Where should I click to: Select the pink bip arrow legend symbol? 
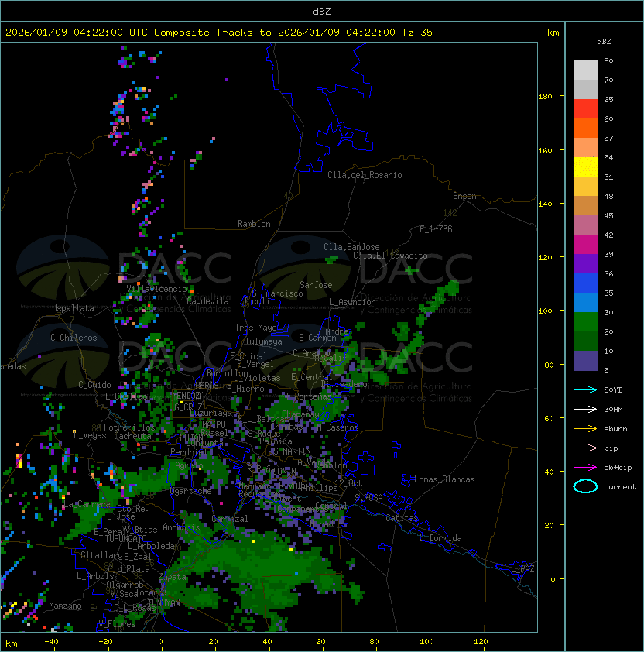pos(585,448)
